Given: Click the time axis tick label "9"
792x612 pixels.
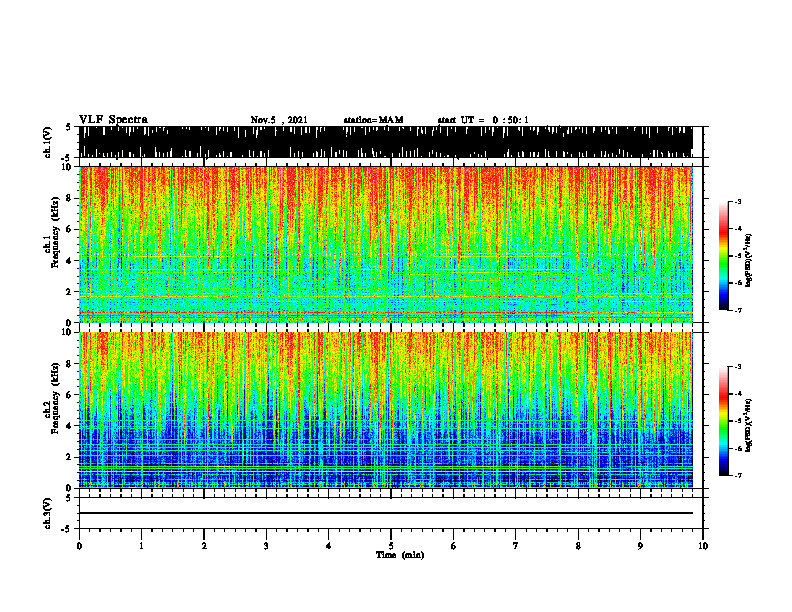Looking at the screenshot, I should (640, 546).
